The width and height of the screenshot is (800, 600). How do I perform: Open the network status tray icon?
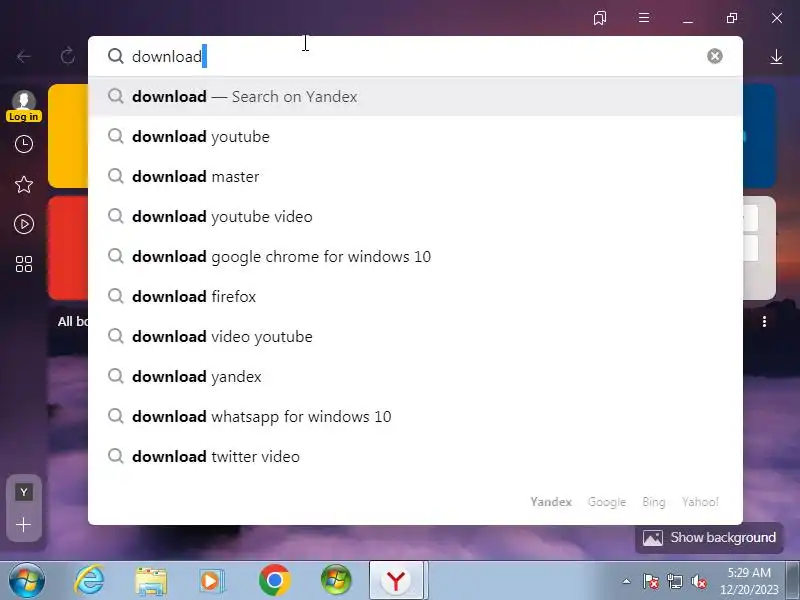pos(675,581)
